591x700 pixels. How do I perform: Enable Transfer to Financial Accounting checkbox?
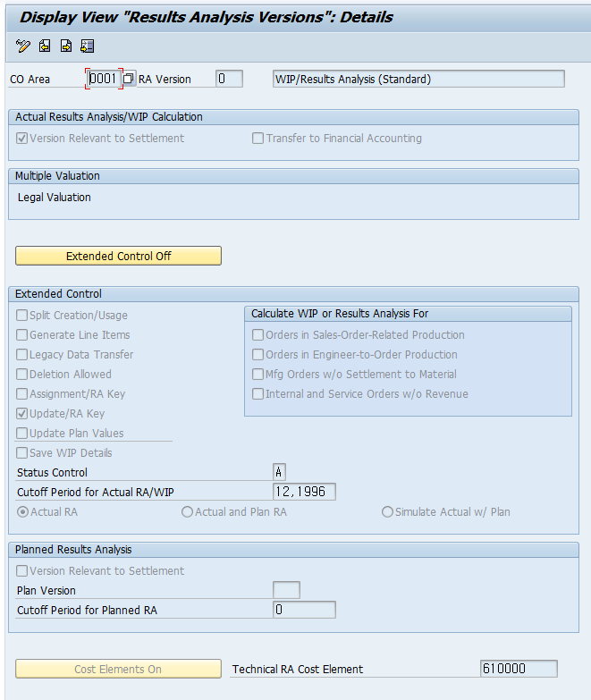pyautogui.click(x=258, y=139)
